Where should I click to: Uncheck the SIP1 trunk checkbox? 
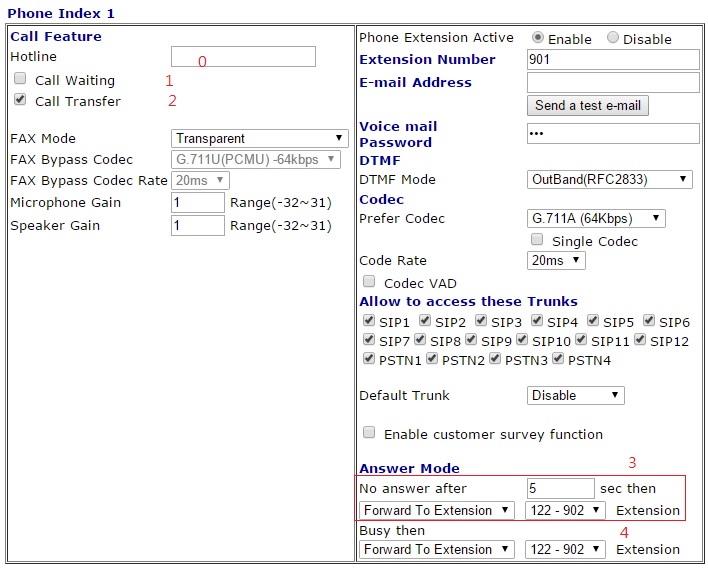[x=369, y=321]
